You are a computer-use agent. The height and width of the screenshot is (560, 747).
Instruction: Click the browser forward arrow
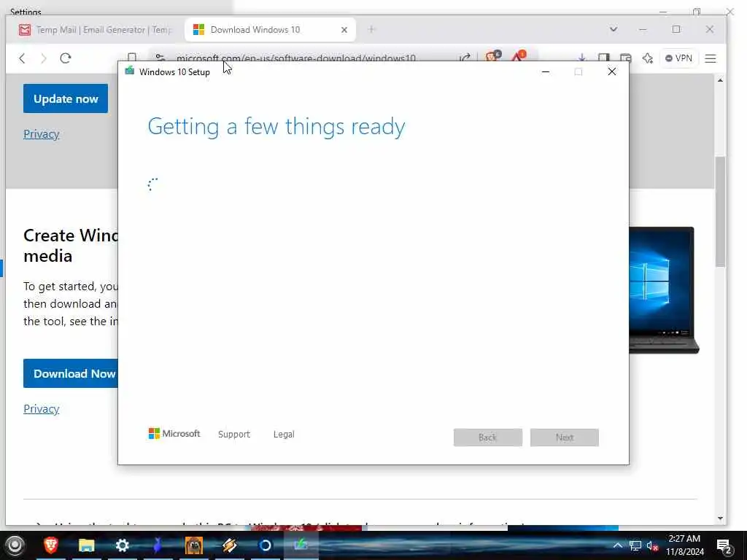tap(44, 58)
